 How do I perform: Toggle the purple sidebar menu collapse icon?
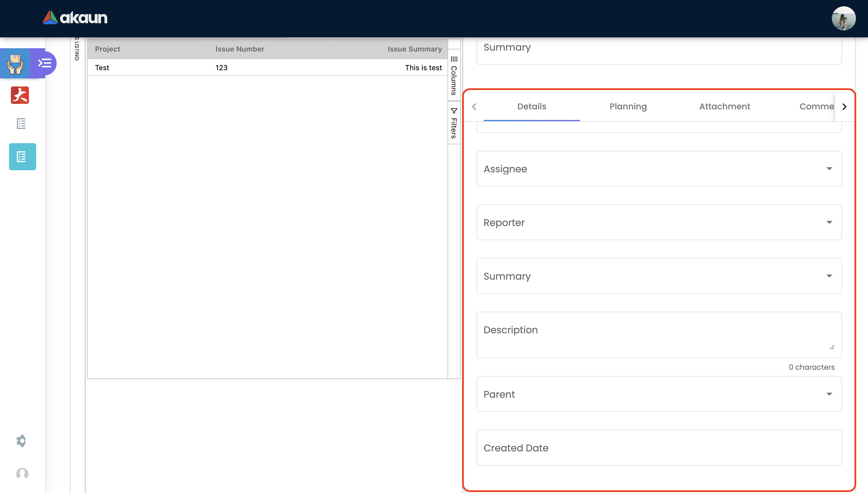tap(45, 63)
